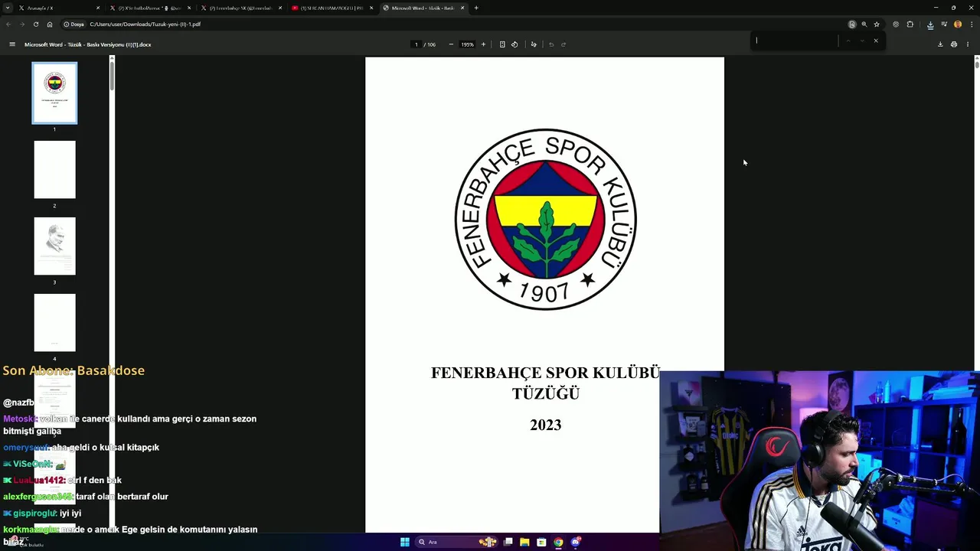Click the undo arrow in PDF toolbar
Image resolution: width=980 pixels, height=551 pixels.
pos(551,44)
